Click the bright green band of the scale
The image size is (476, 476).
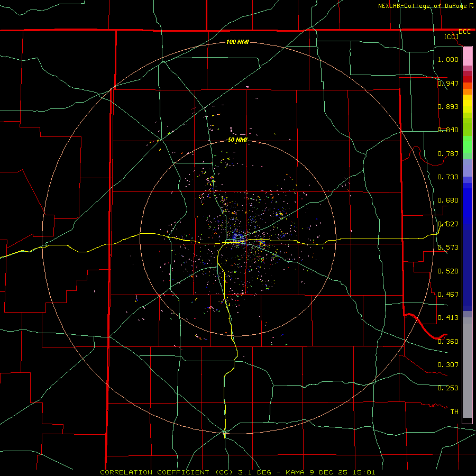click(467, 144)
